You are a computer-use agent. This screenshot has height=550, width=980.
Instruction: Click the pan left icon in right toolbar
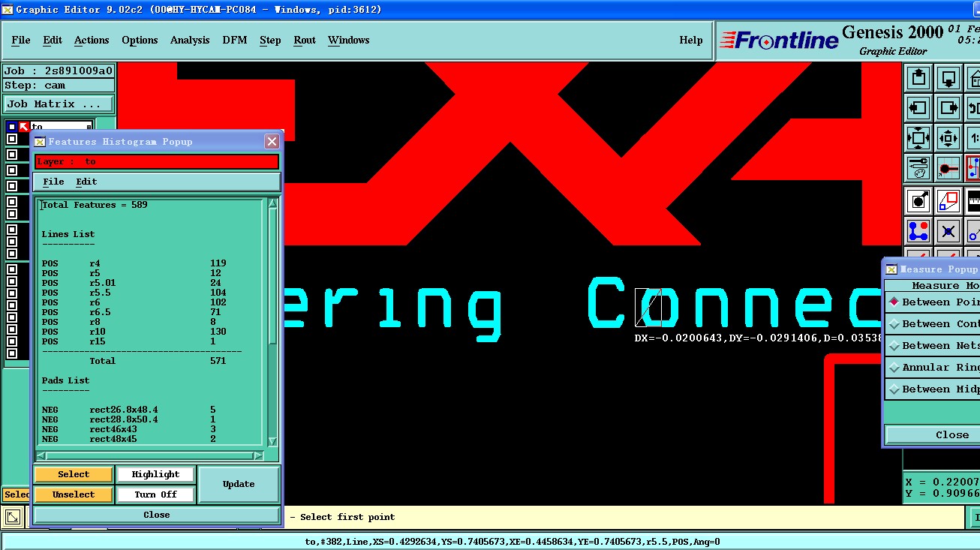(x=918, y=108)
